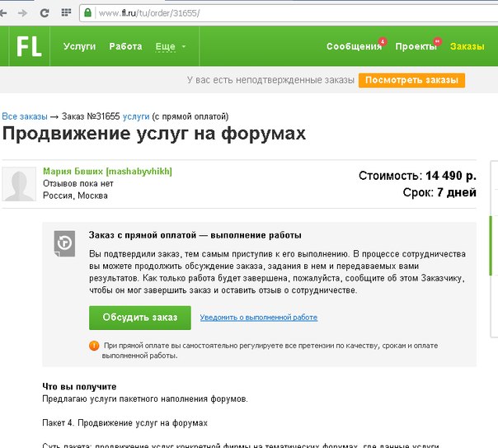Go to the Проекты section
The image size is (498, 448).
[416, 47]
